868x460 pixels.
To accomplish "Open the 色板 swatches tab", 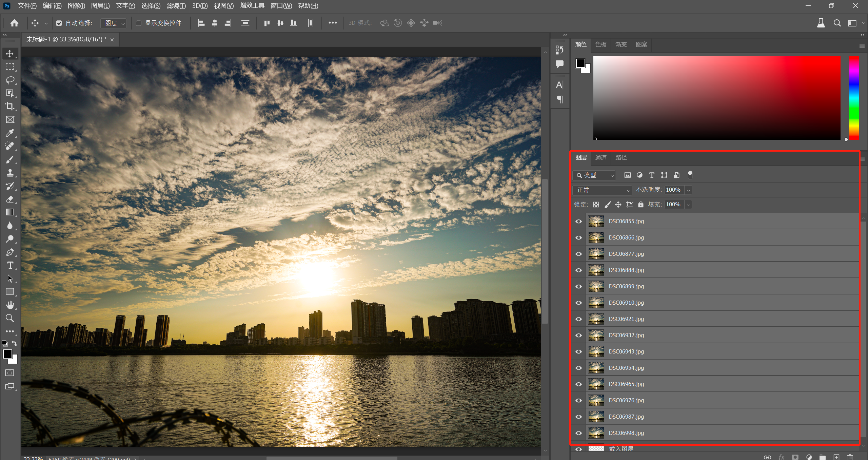I will click(x=601, y=44).
